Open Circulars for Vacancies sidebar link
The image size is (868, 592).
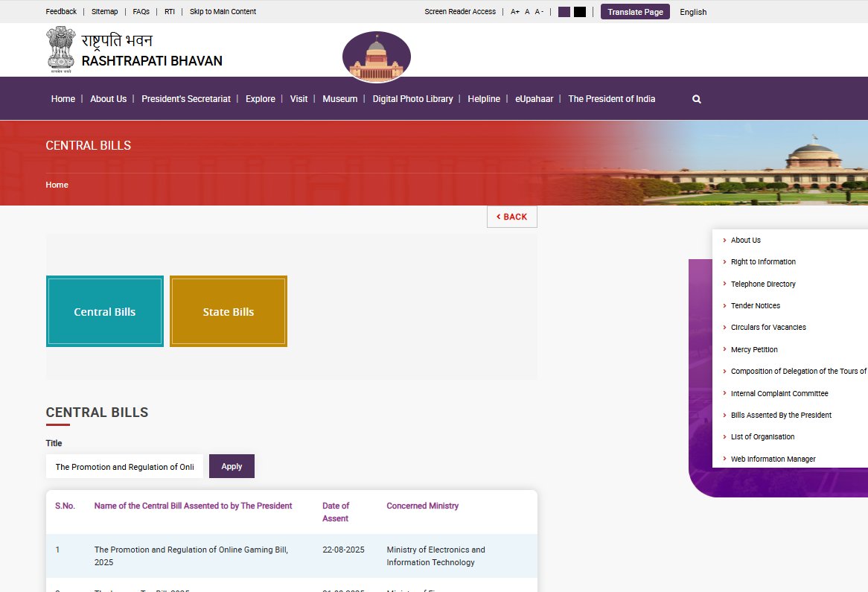[768, 328]
